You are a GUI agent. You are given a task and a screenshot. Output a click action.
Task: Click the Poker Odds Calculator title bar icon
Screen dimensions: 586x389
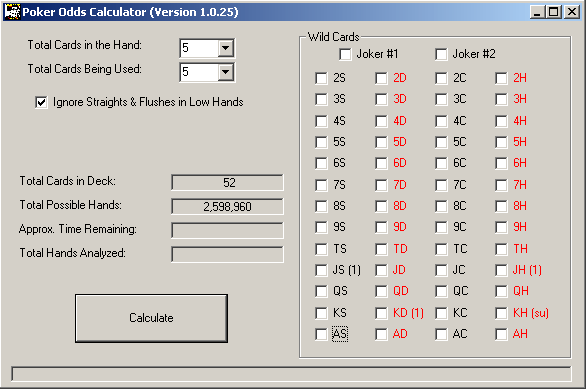(12, 12)
